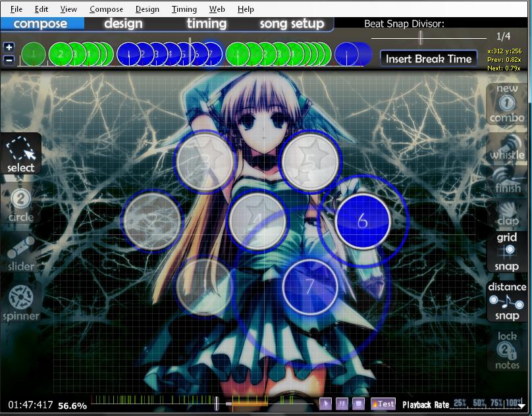Open the Design menu
The image size is (532, 416).
[x=147, y=9]
